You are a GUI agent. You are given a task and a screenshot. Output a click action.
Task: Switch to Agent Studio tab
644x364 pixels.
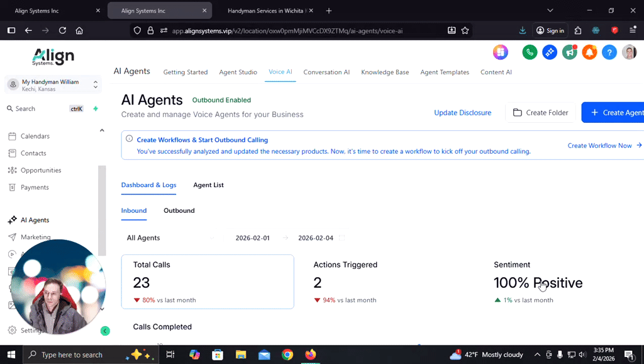pos(238,72)
